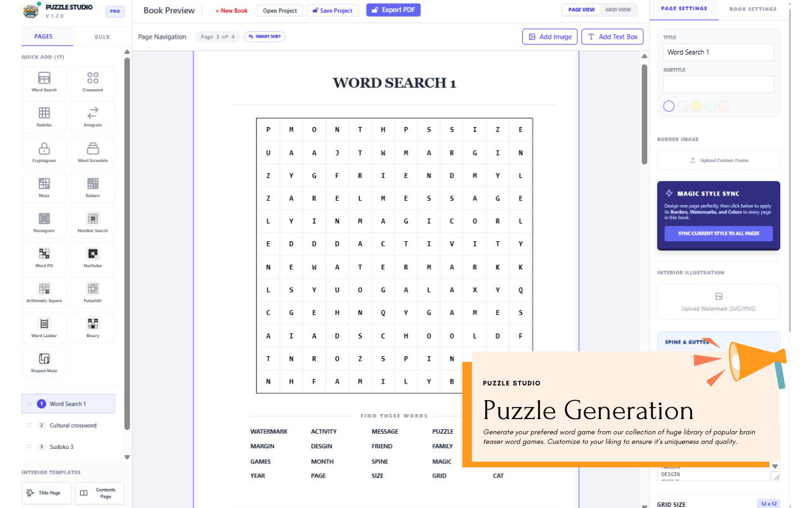This screenshot has height=508, width=812.
Task: Choose the Nonogram puzzle generator
Action: pyautogui.click(x=44, y=222)
